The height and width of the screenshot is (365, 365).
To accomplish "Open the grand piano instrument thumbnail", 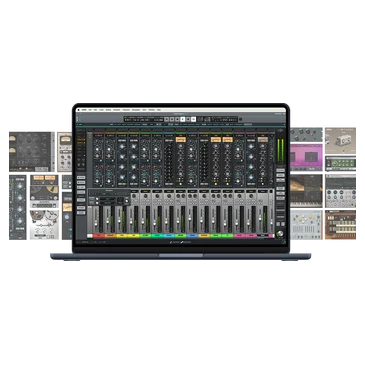I will click(x=306, y=191).
